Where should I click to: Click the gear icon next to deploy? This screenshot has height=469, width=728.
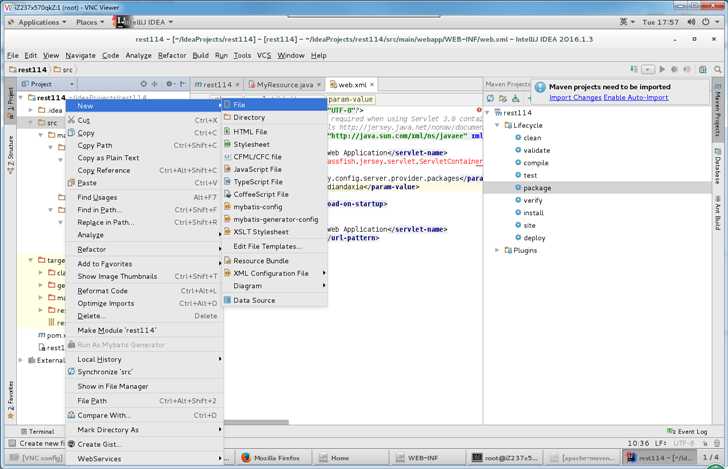click(518, 238)
